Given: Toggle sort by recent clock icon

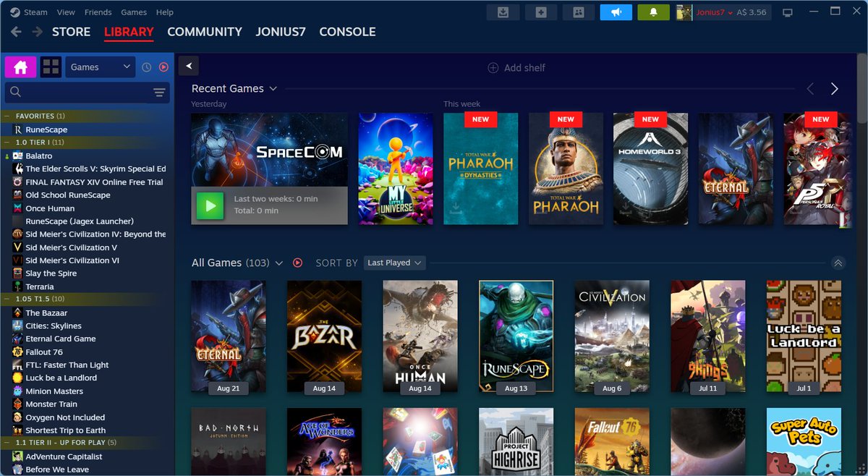Looking at the screenshot, I should (x=147, y=67).
